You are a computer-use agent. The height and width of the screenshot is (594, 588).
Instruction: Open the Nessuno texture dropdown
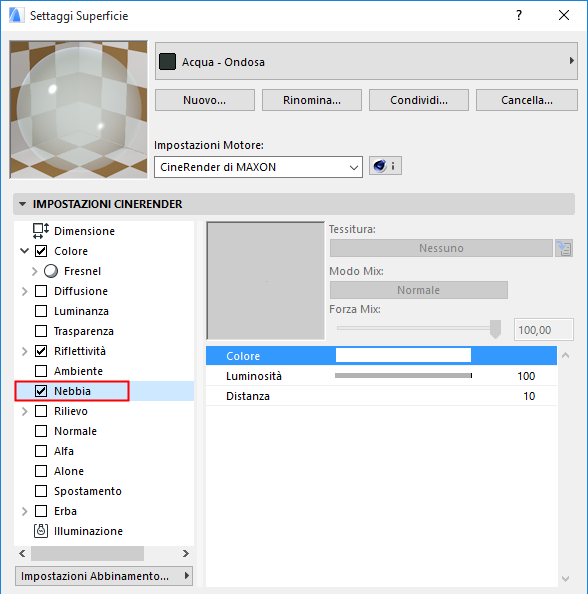point(441,248)
